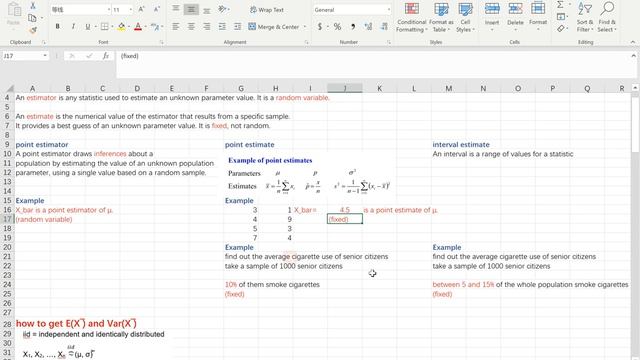Click cell with 4.5 value

[x=344, y=210]
